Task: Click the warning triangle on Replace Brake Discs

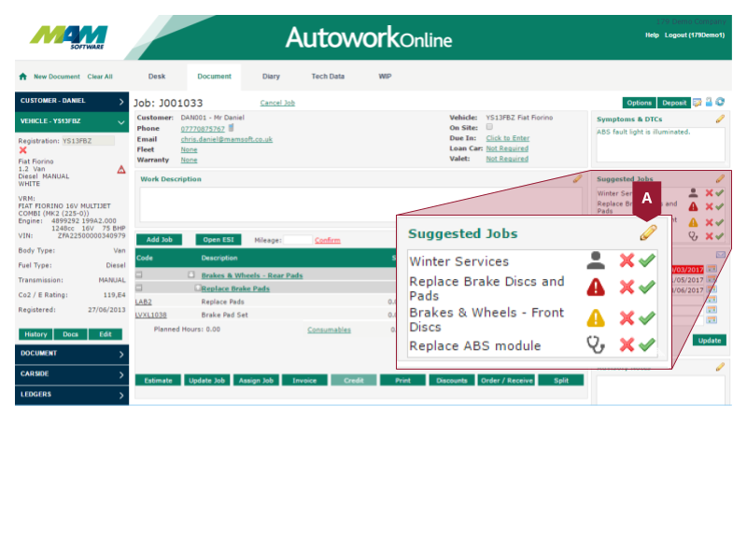Action: pyautogui.click(x=595, y=287)
